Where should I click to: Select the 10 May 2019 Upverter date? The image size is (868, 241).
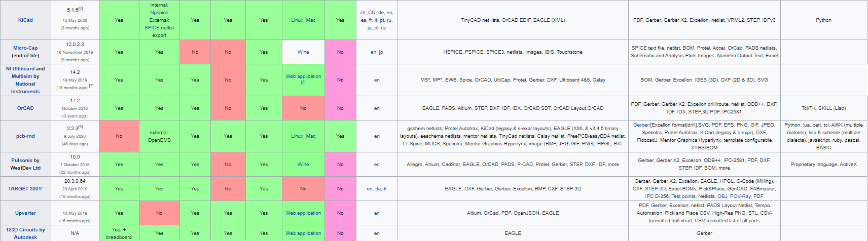pos(75,213)
